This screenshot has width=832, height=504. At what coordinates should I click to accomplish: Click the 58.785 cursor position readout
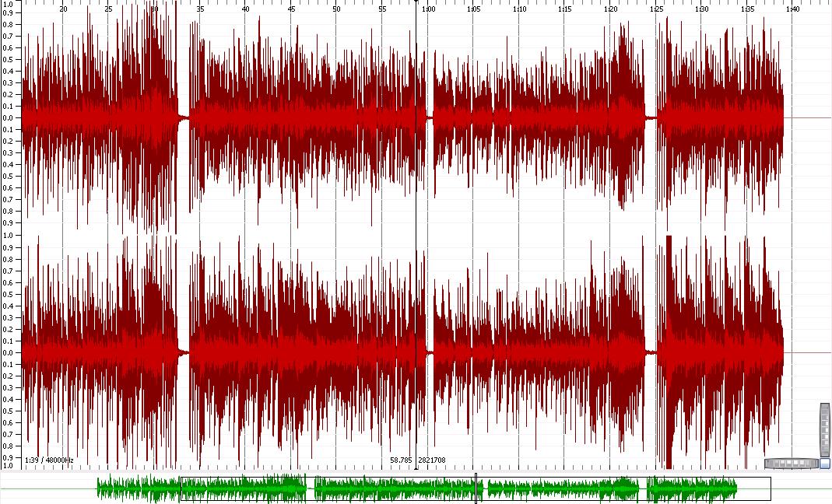400,459
